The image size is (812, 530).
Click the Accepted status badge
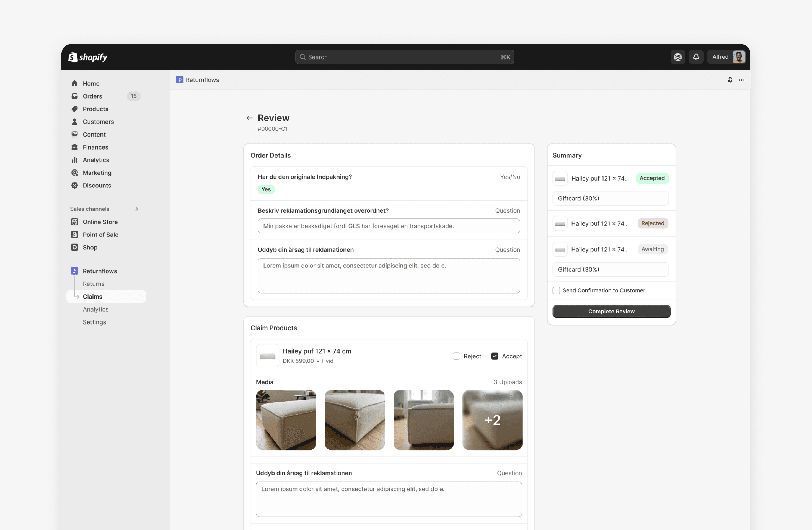(652, 178)
